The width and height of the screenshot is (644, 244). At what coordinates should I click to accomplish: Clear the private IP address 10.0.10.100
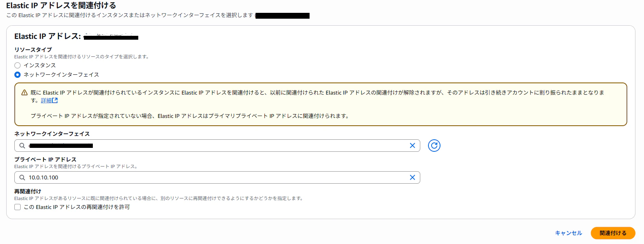click(x=413, y=177)
